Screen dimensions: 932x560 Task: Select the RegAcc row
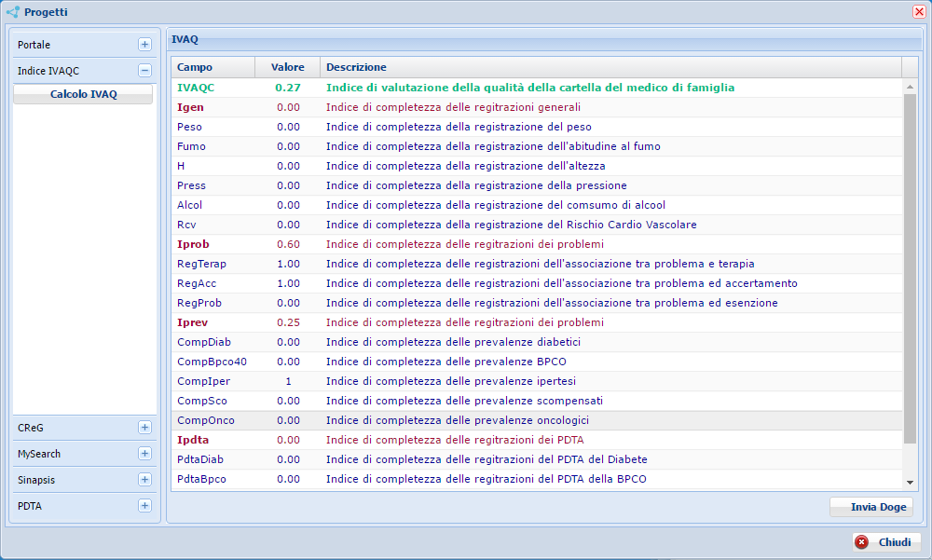point(537,283)
